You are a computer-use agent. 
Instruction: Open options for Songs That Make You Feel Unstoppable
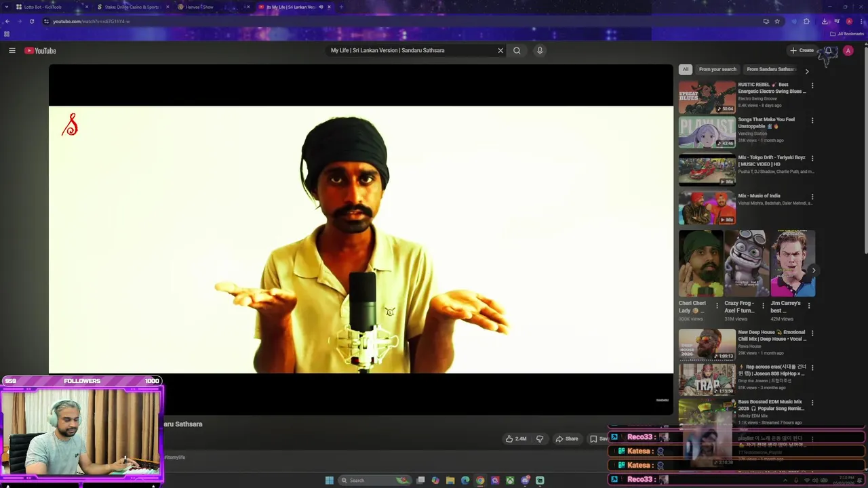pyautogui.click(x=812, y=121)
